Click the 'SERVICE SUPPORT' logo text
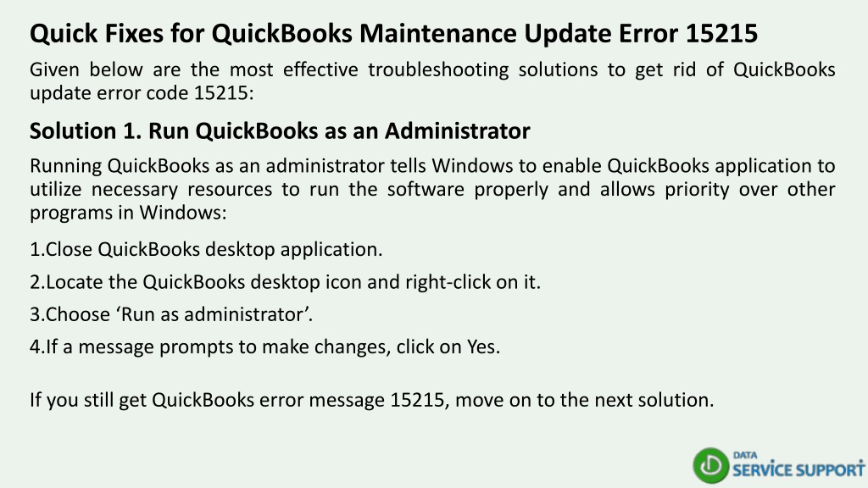The image size is (868, 488). [x=798, y=469]
